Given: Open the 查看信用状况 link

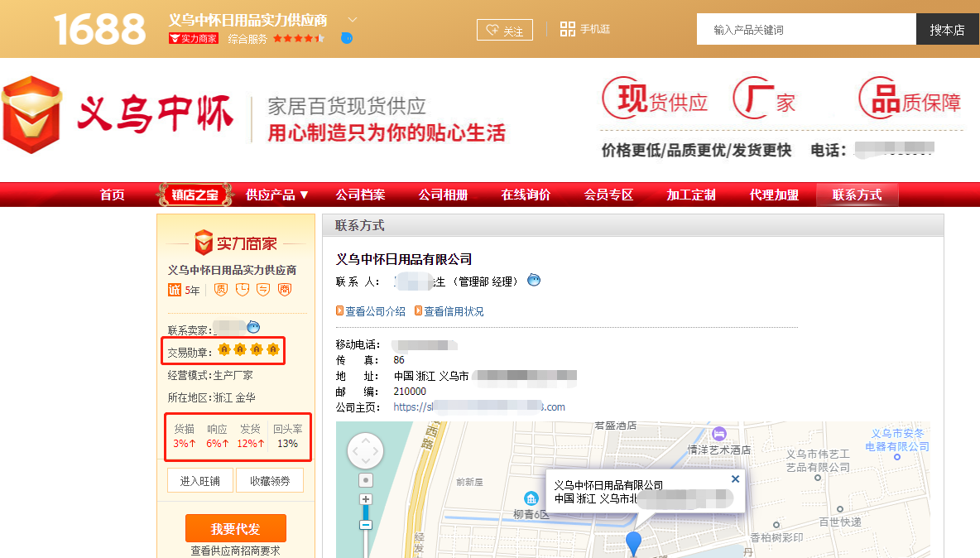Looking at the screenshot, I should (x=454, y=311).
